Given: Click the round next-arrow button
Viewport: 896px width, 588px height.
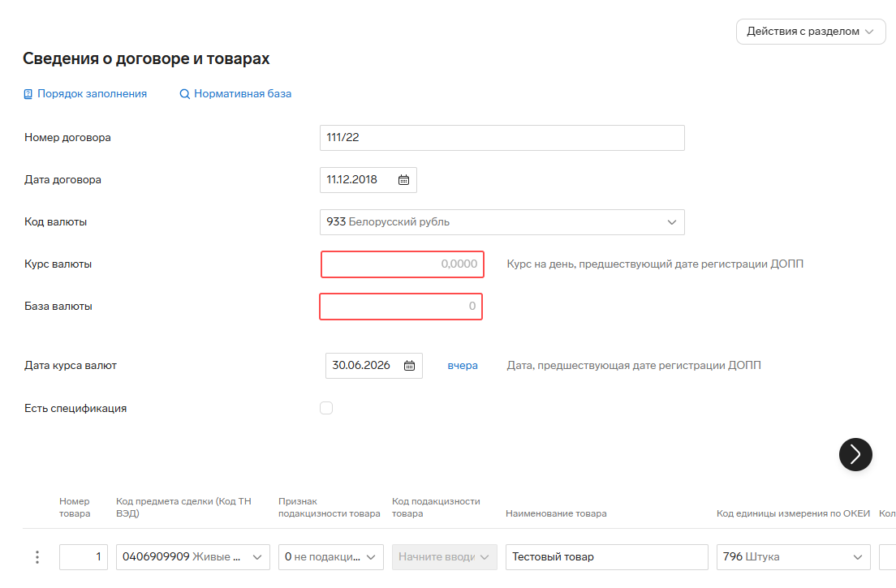Looking at the screenshot, I should coord(855,454).
